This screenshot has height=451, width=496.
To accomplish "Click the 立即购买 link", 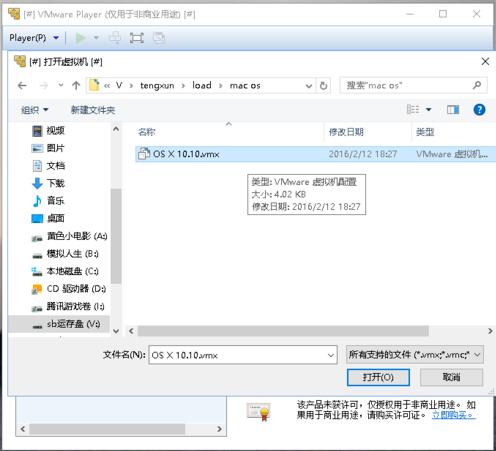I will click(x=453, y=415).
